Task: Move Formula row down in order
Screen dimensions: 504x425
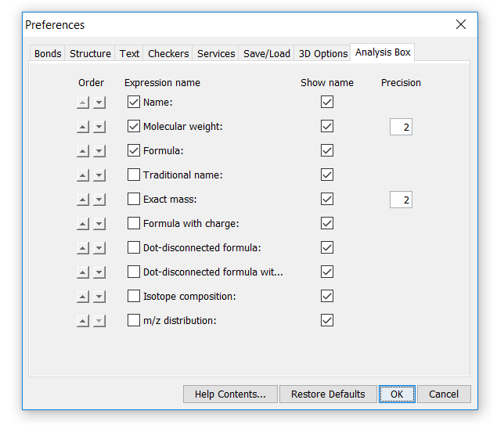Action: 99,151
